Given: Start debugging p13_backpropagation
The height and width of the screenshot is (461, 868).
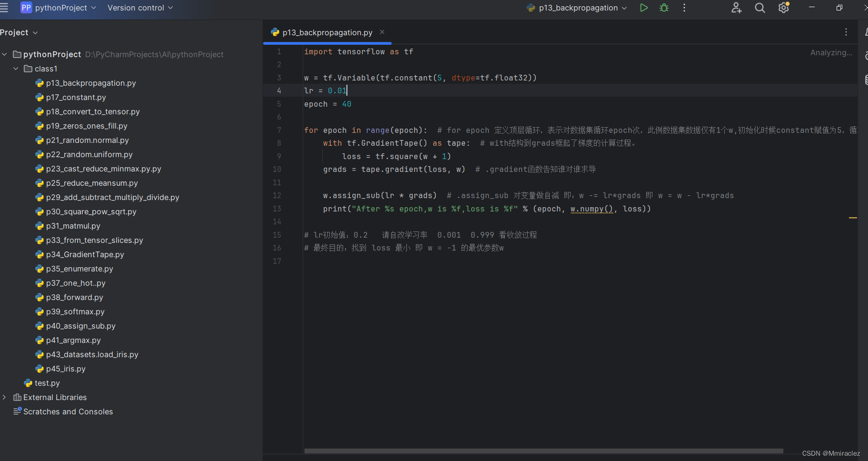Looking at the screenshot, I should [x=664, y=8].
